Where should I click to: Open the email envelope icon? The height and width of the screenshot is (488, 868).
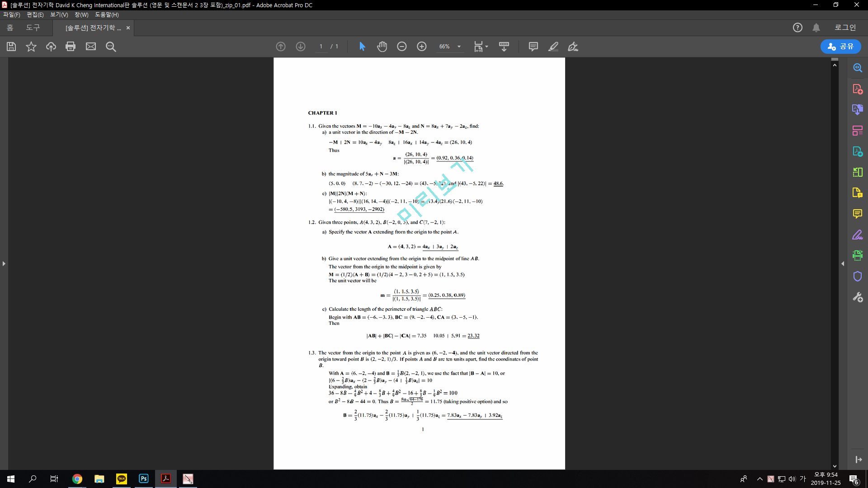[x=91, y=47]
